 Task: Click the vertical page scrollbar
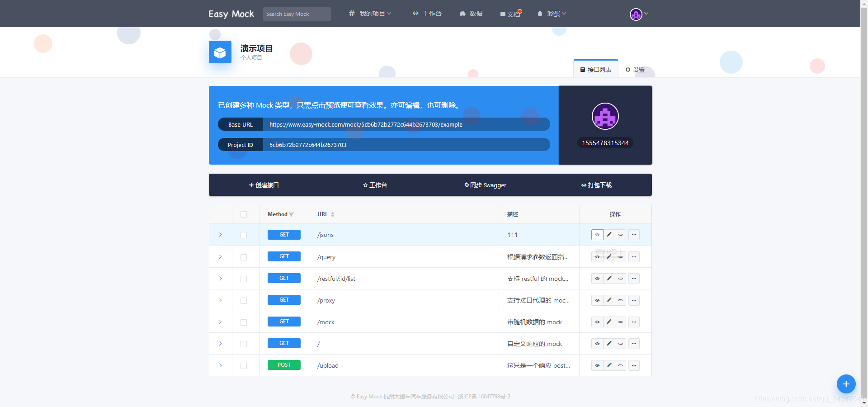(864, 203)
